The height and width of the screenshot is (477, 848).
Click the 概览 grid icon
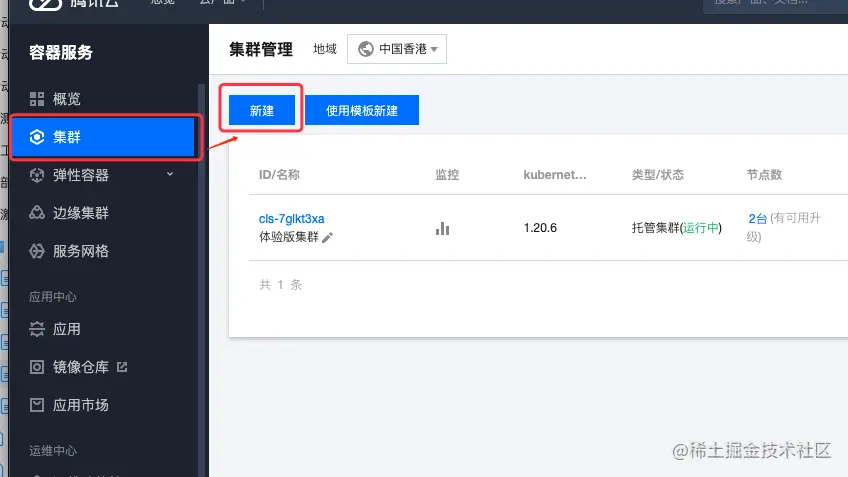click(x=37, y=99)
